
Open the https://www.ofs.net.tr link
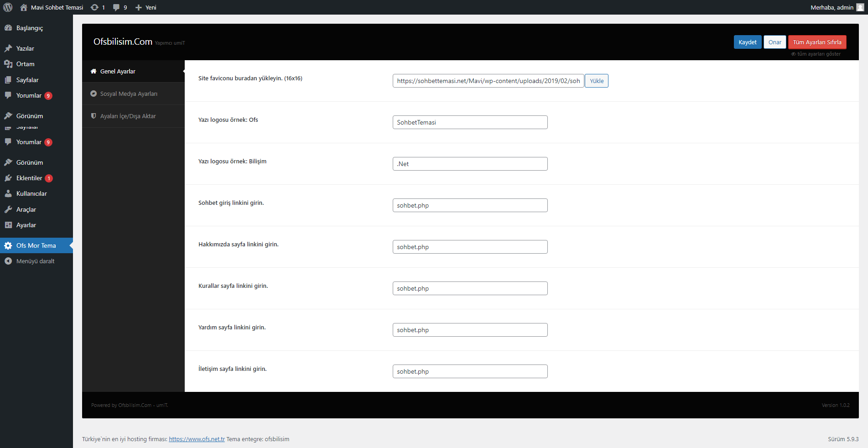pyautogui.click(x=197, y=439)
